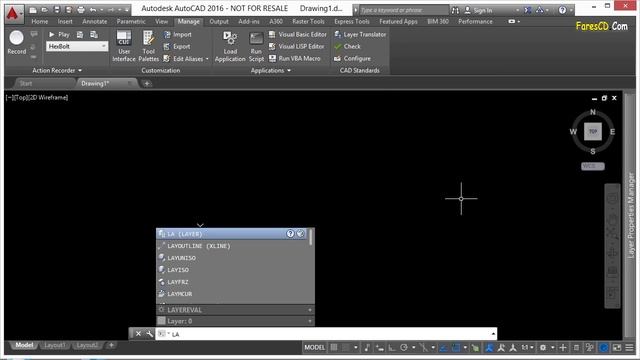The height and width of the screenshot is (360, 640).
Task: Toggle polar tracking in status bar
Action: coord(404,348)
